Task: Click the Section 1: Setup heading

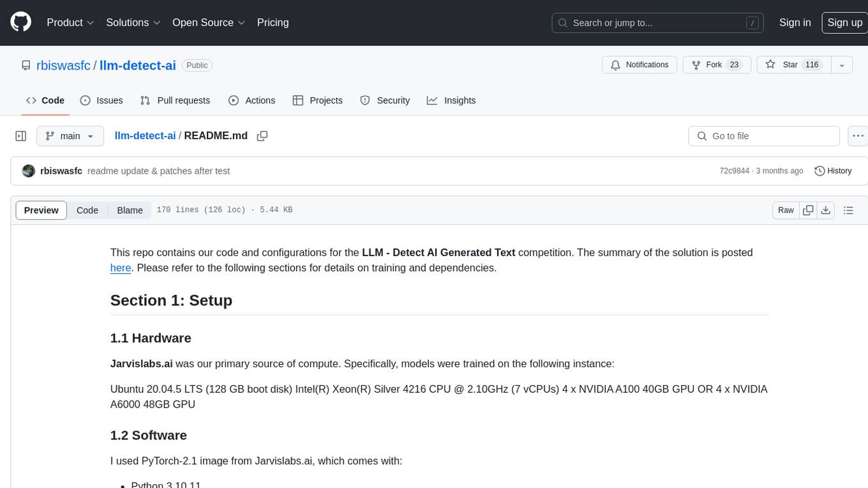Action: (x=171, y=300)
